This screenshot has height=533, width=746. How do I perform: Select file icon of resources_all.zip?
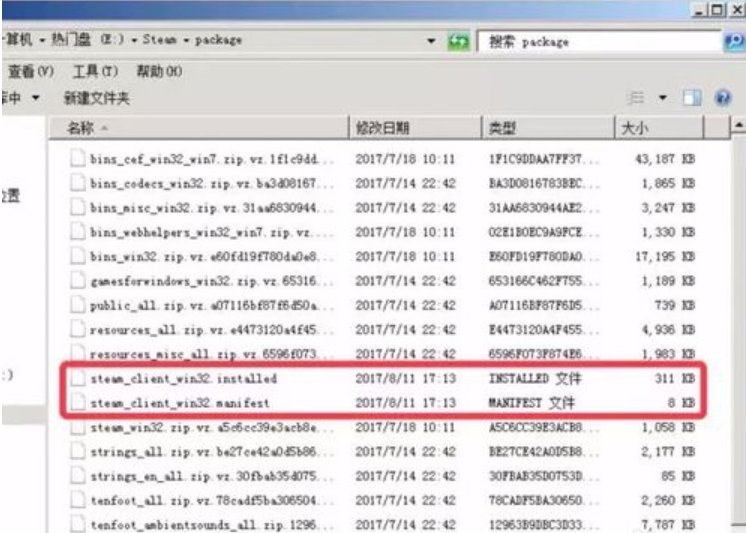tap(78, 329)
